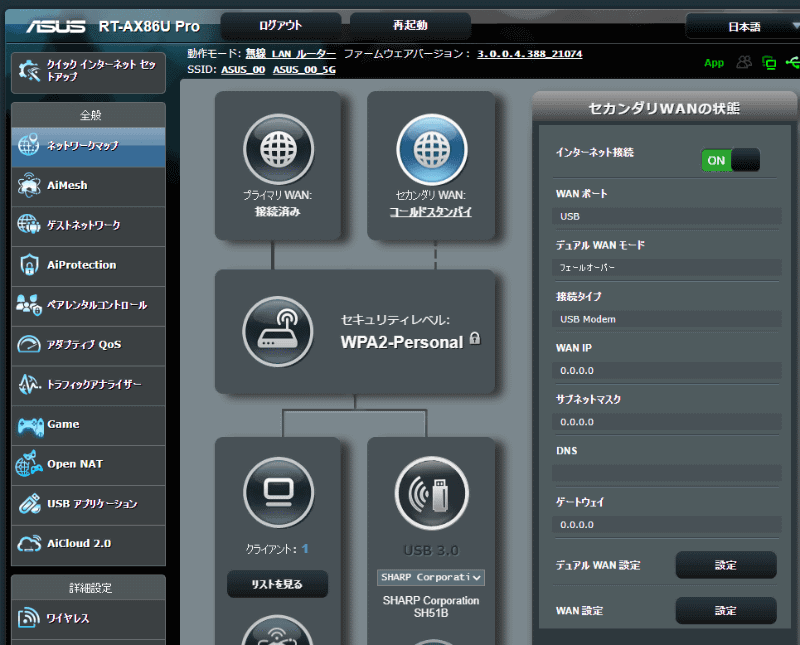Open the ASUS_00 SSID link
This screenshot has height=645, width=800.
tap(243, 70)
